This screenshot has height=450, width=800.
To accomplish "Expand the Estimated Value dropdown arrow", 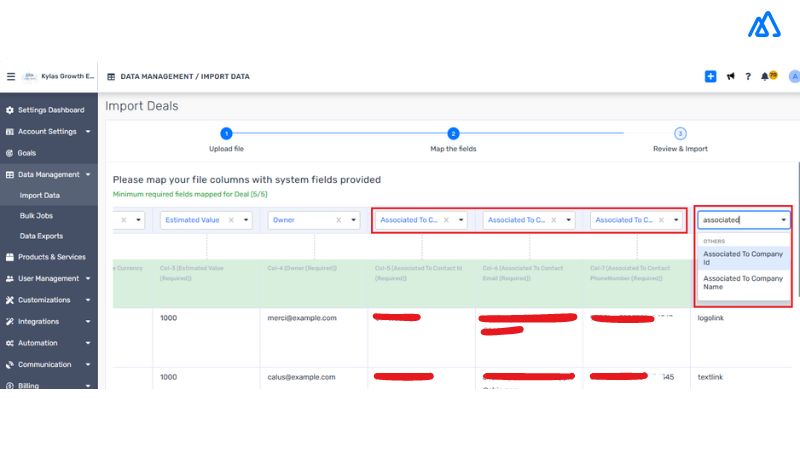I will 245,220.
